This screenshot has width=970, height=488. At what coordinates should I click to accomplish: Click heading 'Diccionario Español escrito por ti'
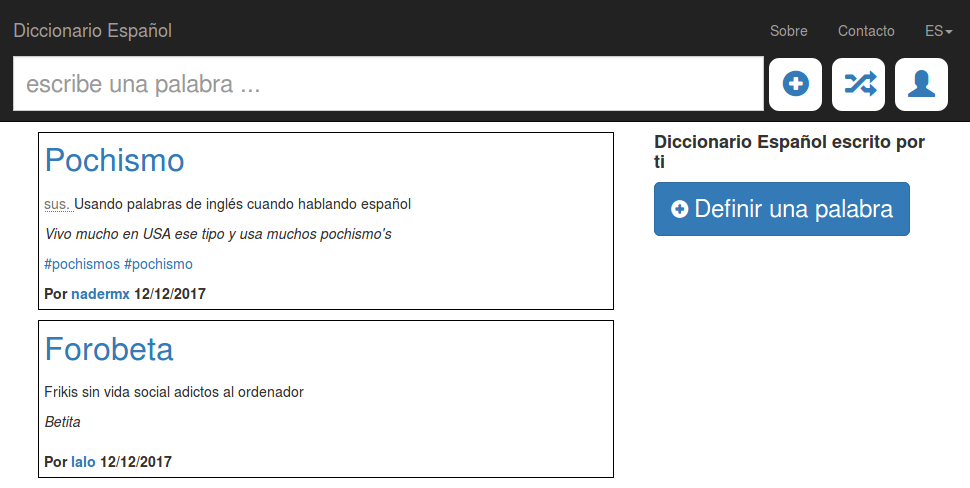(x=789, y=152)
